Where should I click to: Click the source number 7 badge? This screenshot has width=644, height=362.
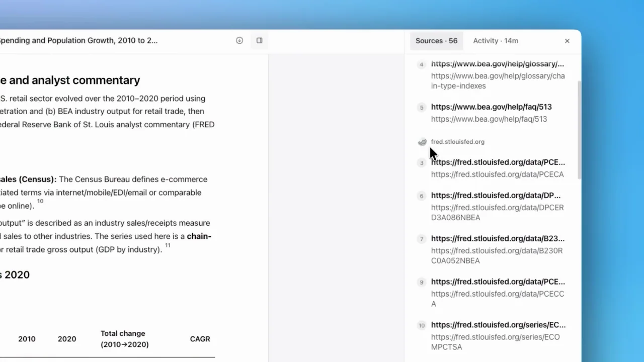coord(422,239)
